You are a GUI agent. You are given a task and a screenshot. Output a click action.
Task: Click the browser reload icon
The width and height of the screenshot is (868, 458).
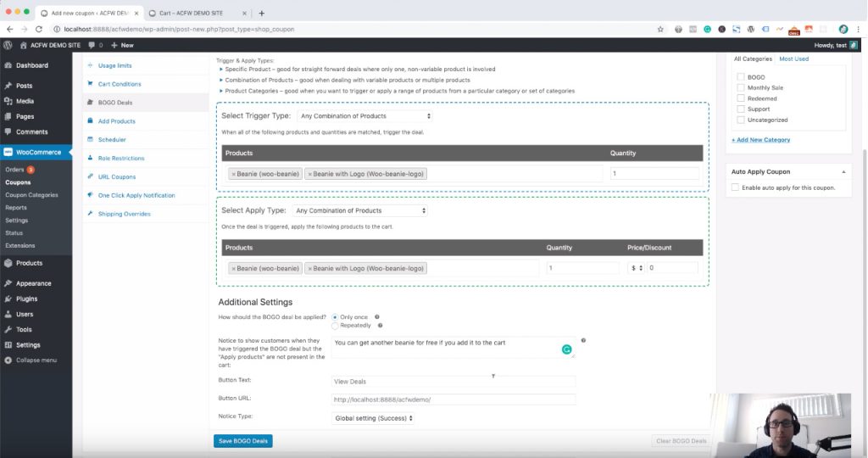39,29
